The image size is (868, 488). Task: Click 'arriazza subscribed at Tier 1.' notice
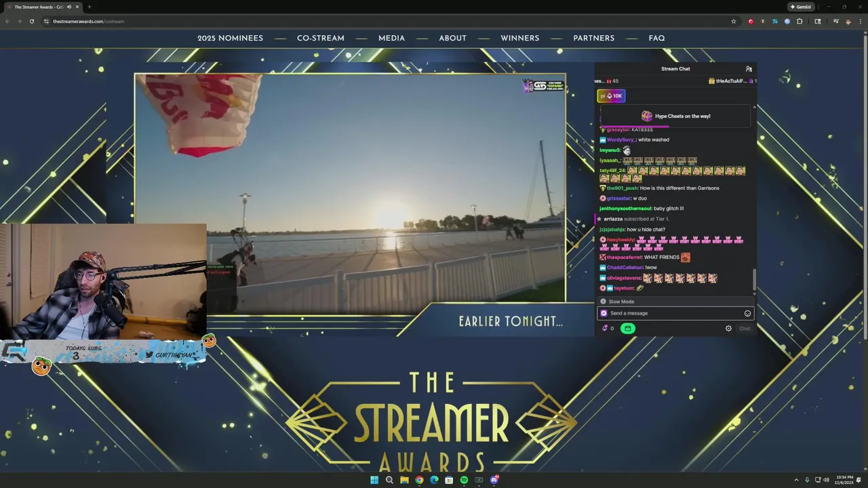click(636, 219)
